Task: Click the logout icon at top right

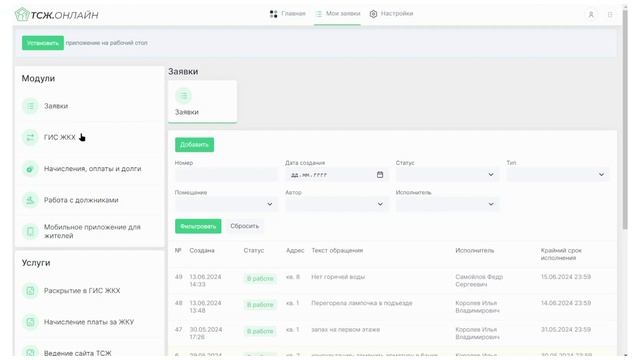Action: pos(610,15)
